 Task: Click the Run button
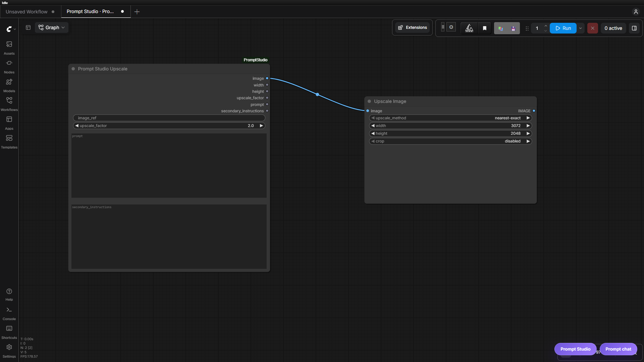[563, 28]
